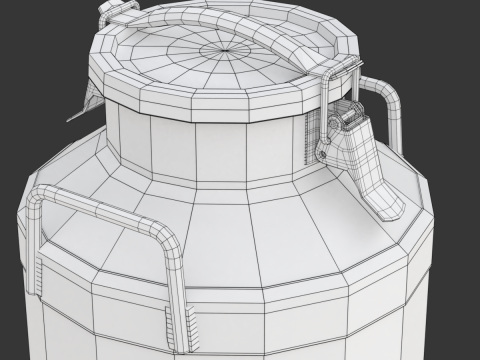480x360 pixels.
Task: Click the cylindrical neck of the can
Action: pyautogui.click(x=207, y=145)
